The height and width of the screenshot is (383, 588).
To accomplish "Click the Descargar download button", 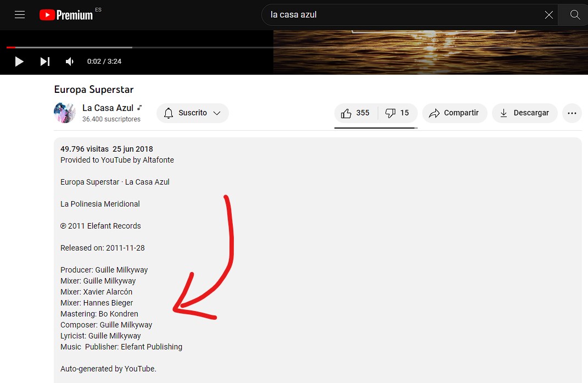I will [x=525, y=113].
